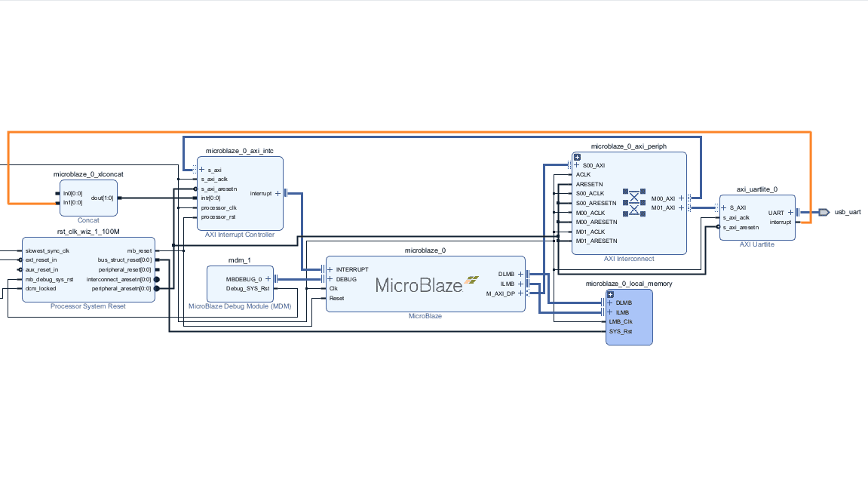The width and height of the screenshot is (868, 479).
Task: Expand M00_AXI pin on AXI Interconnect
Action: 680,198
